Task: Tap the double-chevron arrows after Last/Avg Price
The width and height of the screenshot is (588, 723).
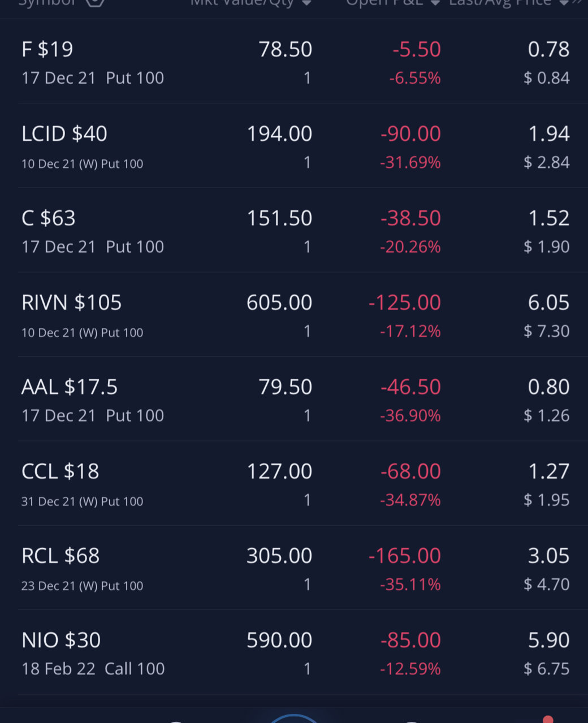Action: [x=577, y=2]
